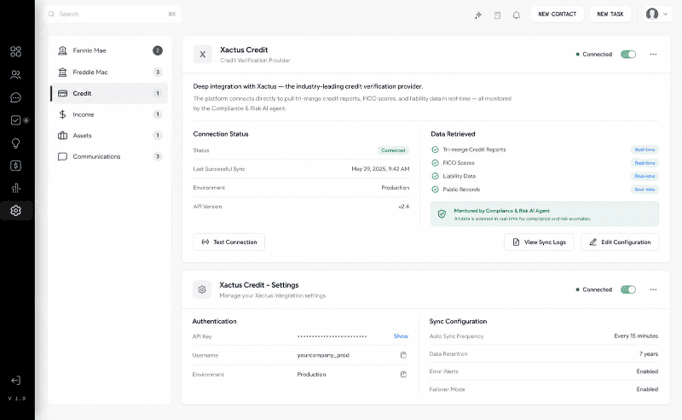Copy the Environment value in Authentication

[x=403, y=374]
